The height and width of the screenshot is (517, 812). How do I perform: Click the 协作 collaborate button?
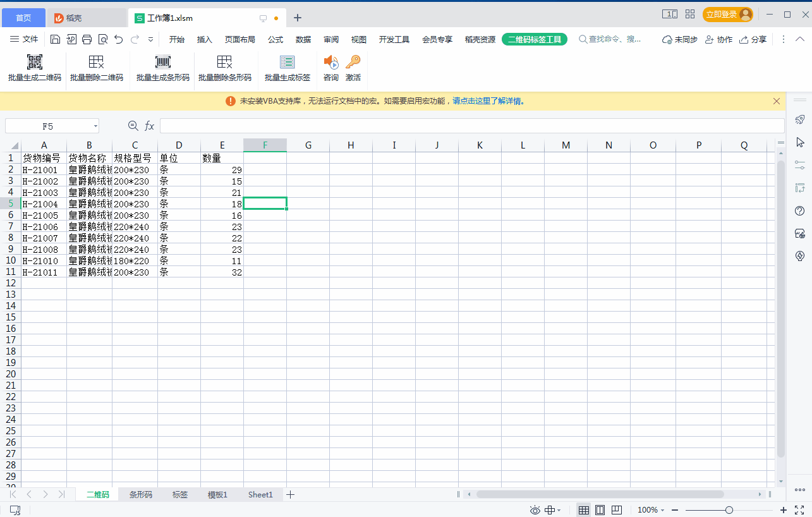pyautogui.click(x=718, y=40)
